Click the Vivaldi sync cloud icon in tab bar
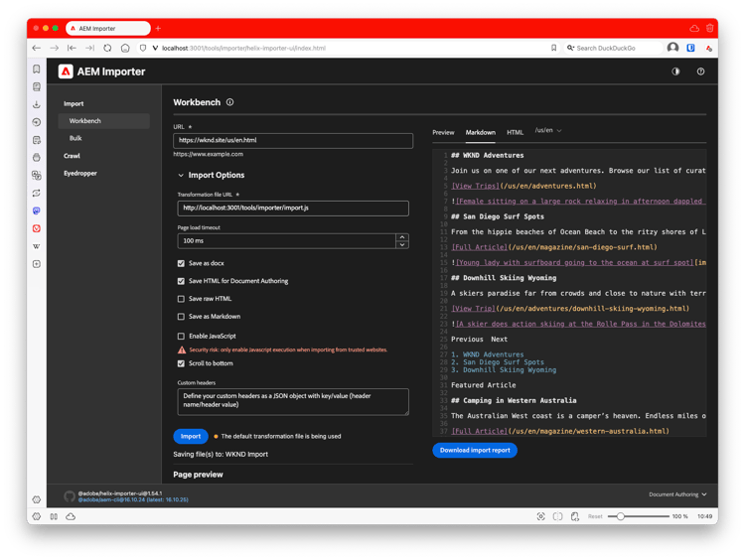This screenshot has width=745, height=560. point(694,28)
